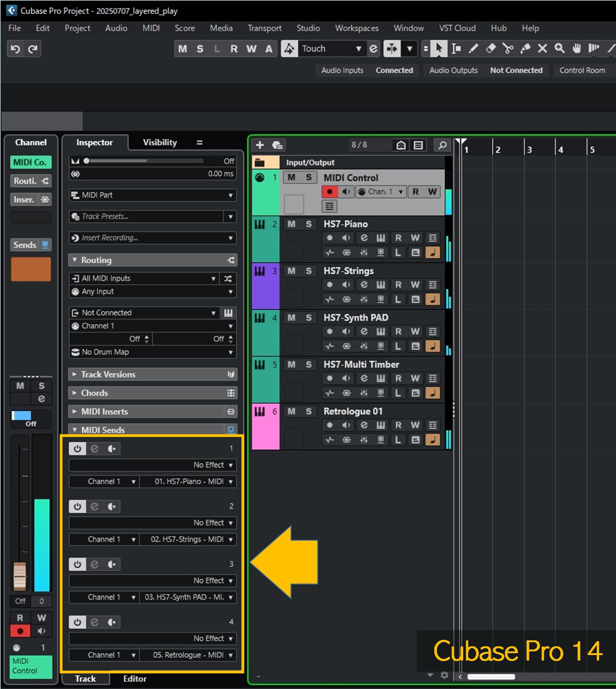Switch to the Visibility tab

(x=160, y=143)
